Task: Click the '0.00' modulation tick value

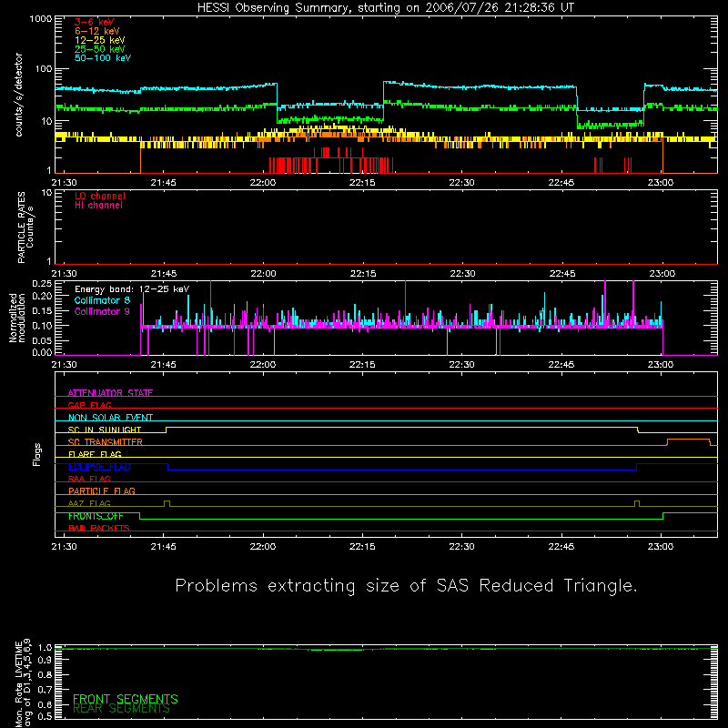Action: point(42,352)
